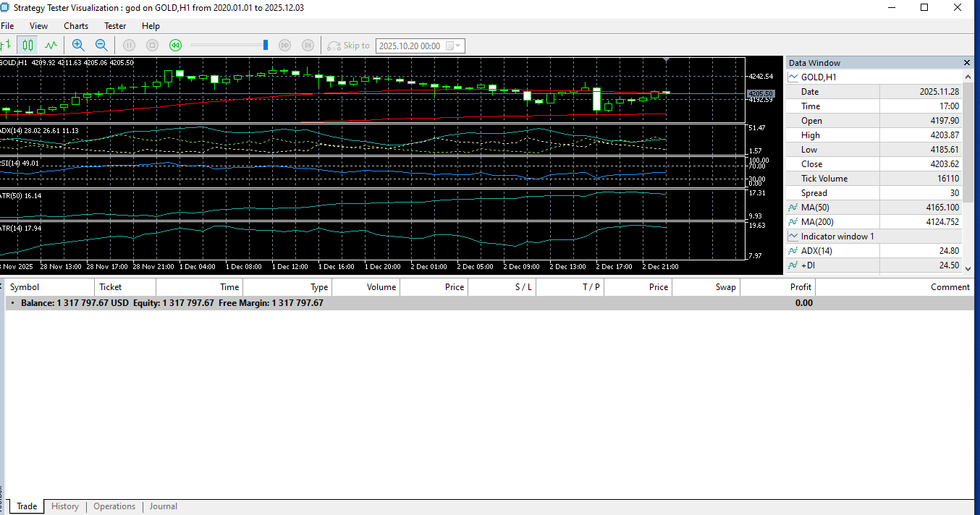
Task: Switch chart to line display mode
Action: (x=51, y=45)
